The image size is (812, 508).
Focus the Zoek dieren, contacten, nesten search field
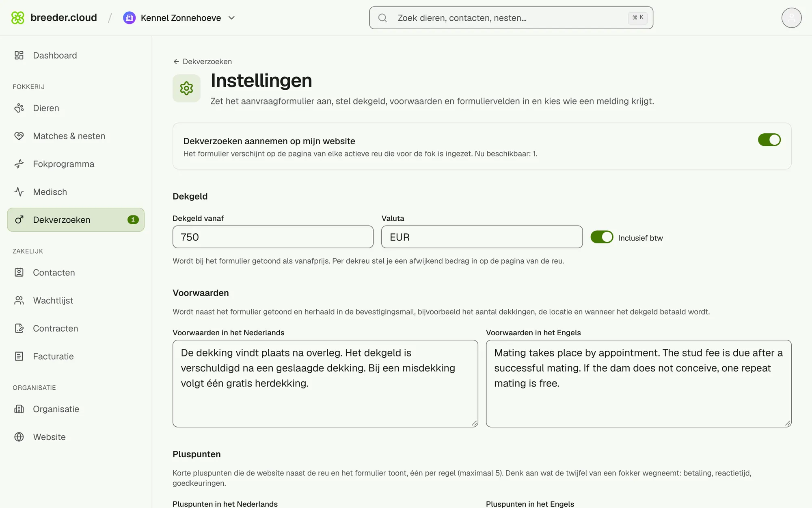point(511,18)
